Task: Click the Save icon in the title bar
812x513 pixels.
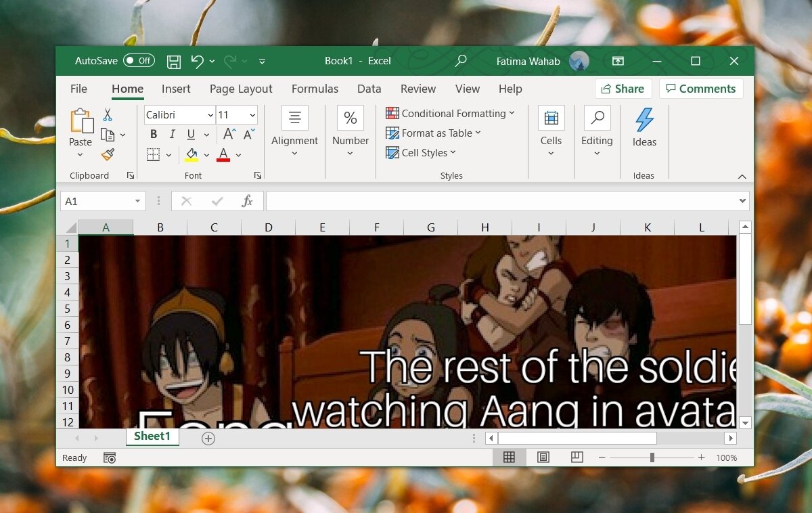Action: pos(173,61)
